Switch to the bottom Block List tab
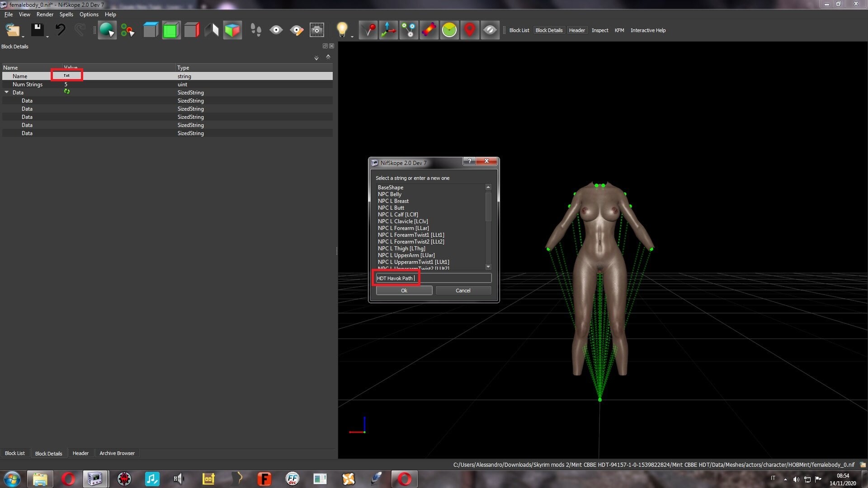The width and height of the screenshot is (868, 488). click(15, 453)
